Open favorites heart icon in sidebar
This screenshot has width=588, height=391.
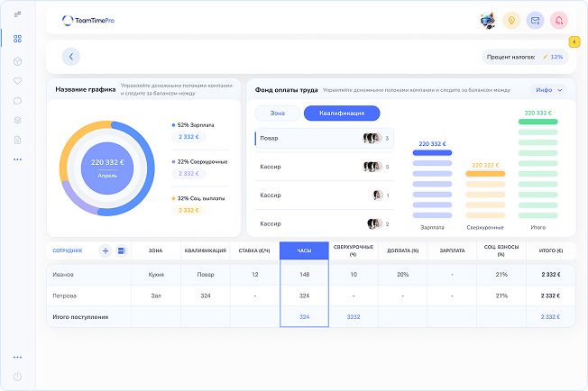17,80
